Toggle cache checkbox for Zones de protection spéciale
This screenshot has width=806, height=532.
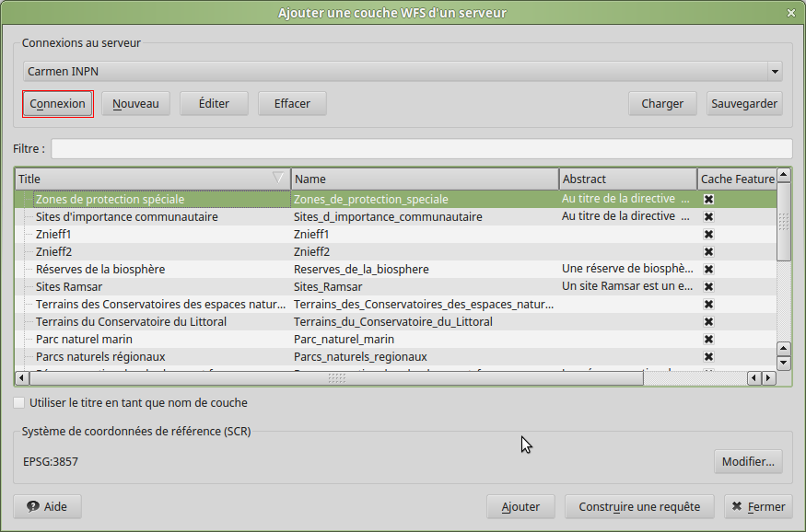pos(709,200)
